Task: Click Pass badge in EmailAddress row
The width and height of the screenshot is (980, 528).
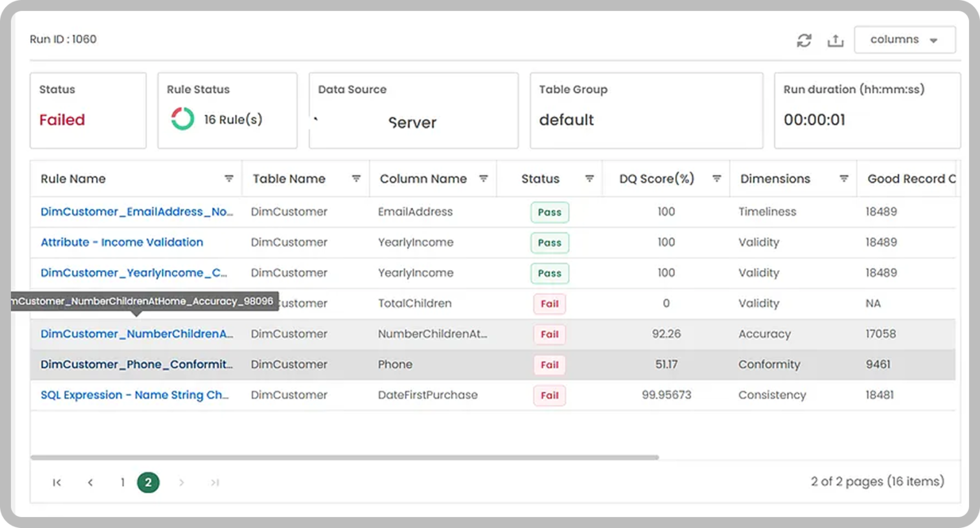Action: (549, 212)
